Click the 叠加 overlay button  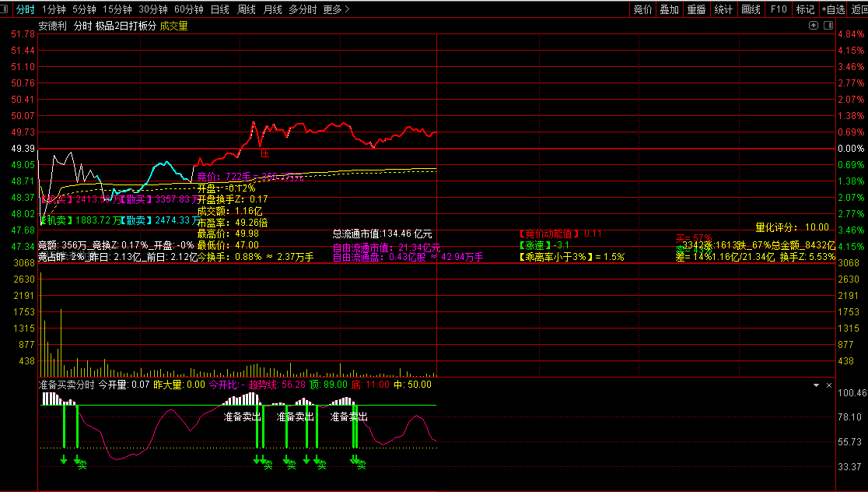[x=669, y=9]
